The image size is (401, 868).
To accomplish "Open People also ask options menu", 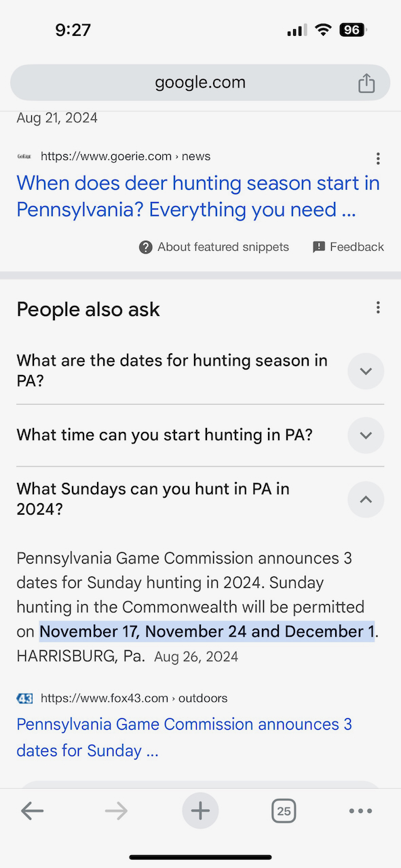I will 378,308.
